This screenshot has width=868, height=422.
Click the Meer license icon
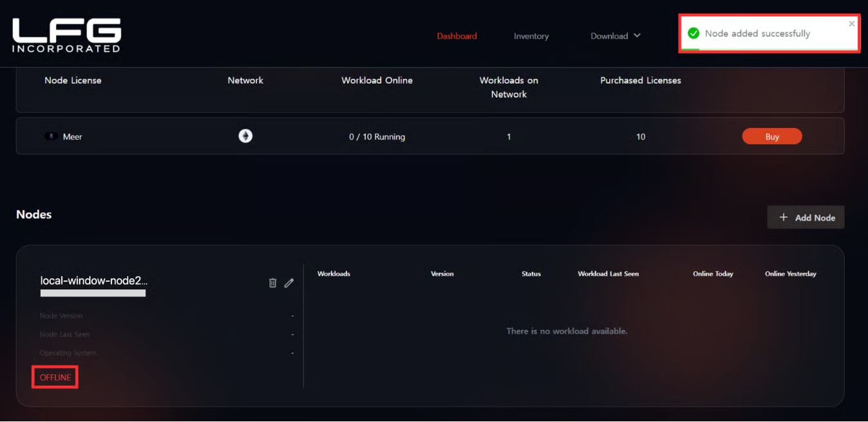51,136
